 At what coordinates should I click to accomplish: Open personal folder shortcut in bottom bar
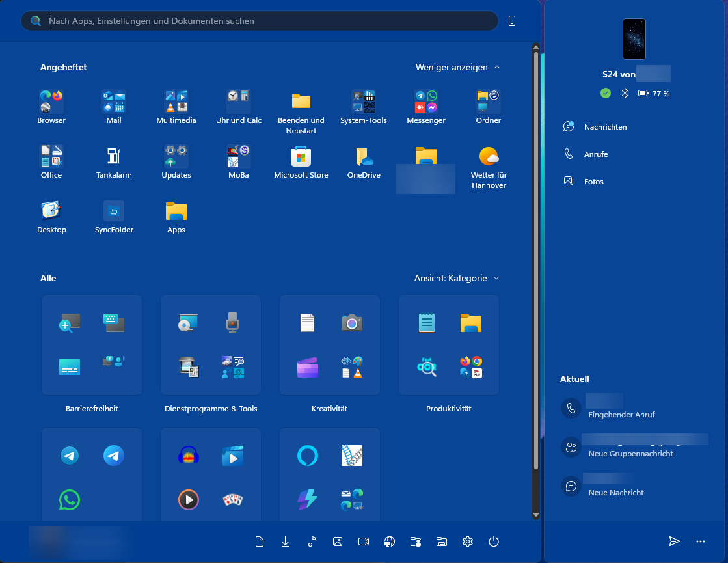(416, 542)
